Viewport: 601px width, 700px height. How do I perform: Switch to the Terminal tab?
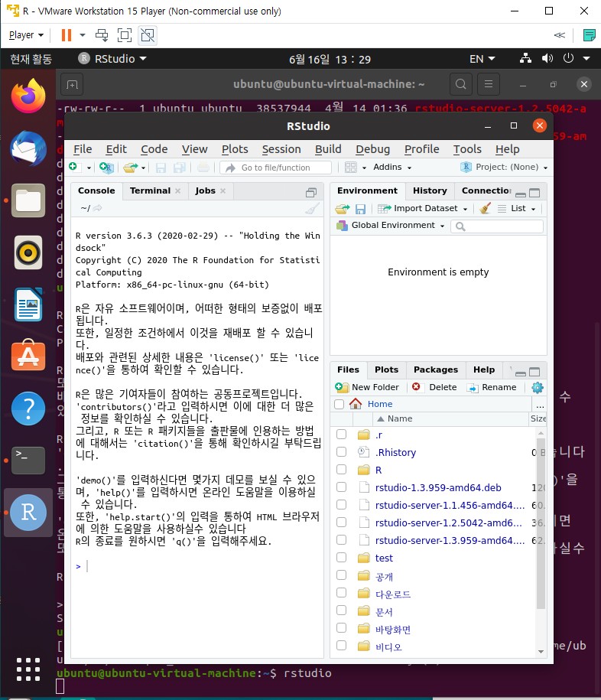point(150,190)
